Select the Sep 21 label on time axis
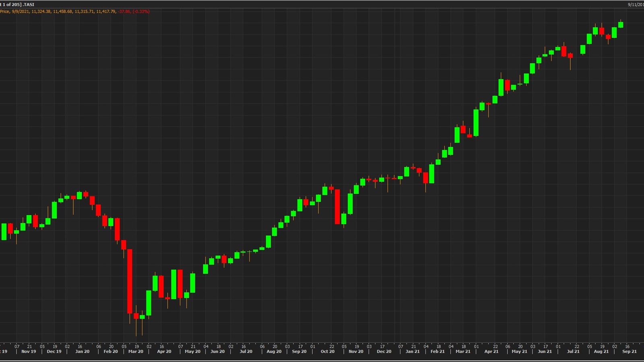Screen dimensions: 644x362 (630, 352)
